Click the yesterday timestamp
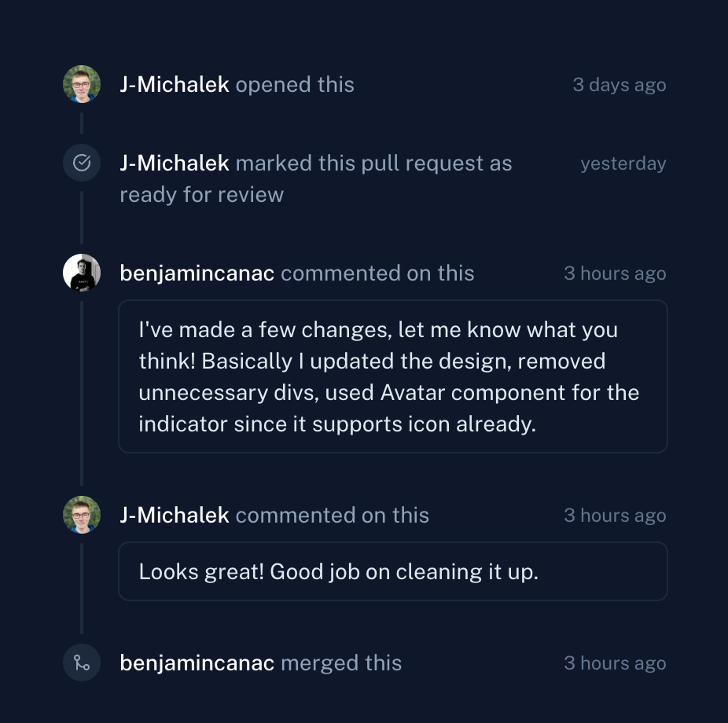This screenshot has height=723, width=728. [x=623, y=163]
